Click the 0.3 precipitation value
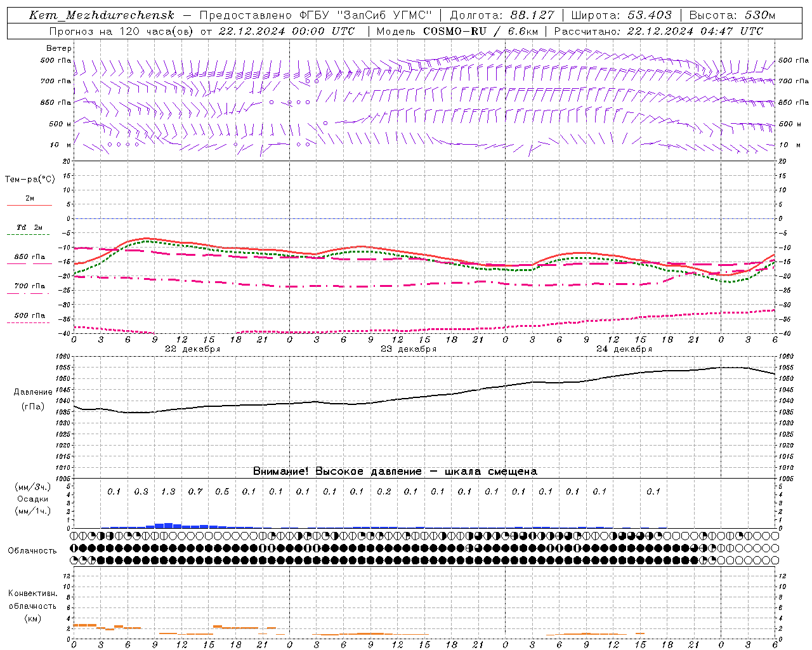 pyautogui.click(x=141, y=491)
